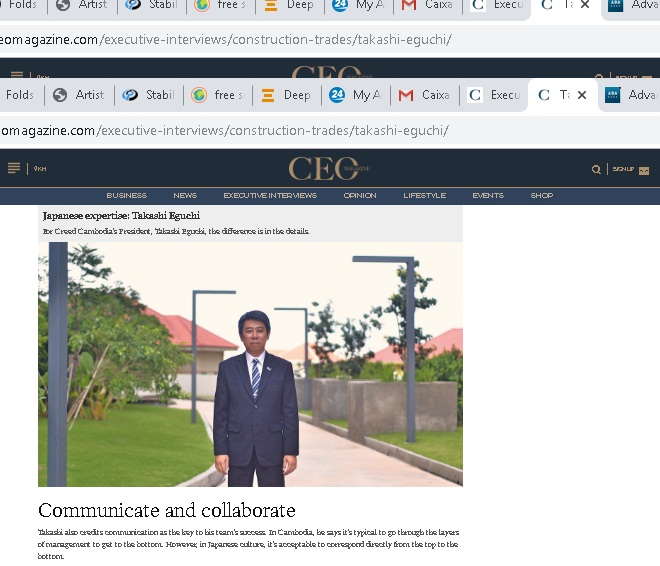Select Executive Interviews in the navigation bar
The height and width of the screenshot is (566, 660).
click(270, 196)
